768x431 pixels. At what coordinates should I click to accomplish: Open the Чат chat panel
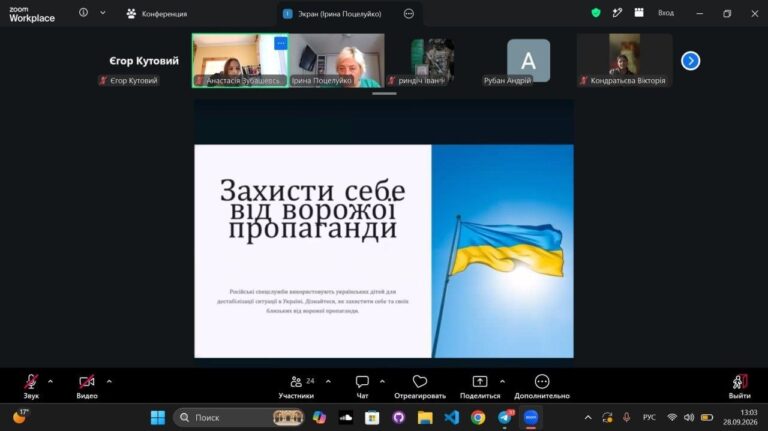(362, 386)
